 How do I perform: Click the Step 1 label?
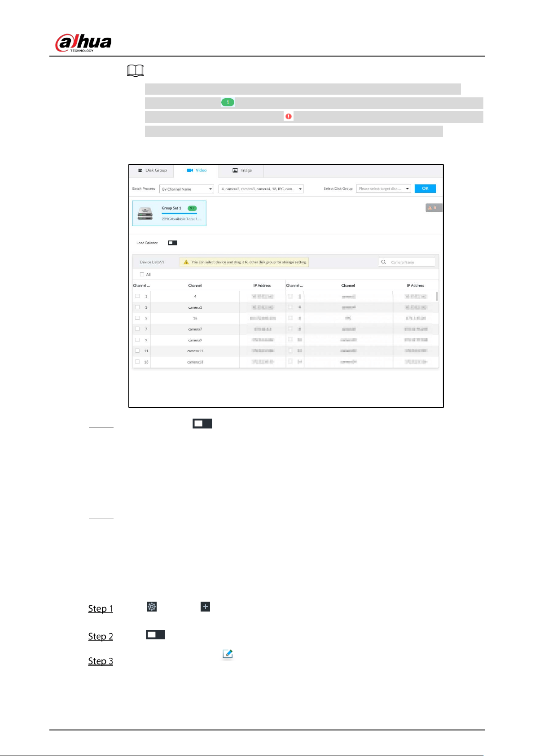(x=101, y=609)
